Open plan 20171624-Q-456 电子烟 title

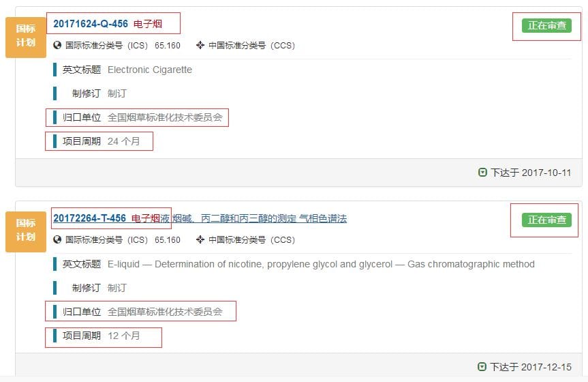tap(108, 24)
